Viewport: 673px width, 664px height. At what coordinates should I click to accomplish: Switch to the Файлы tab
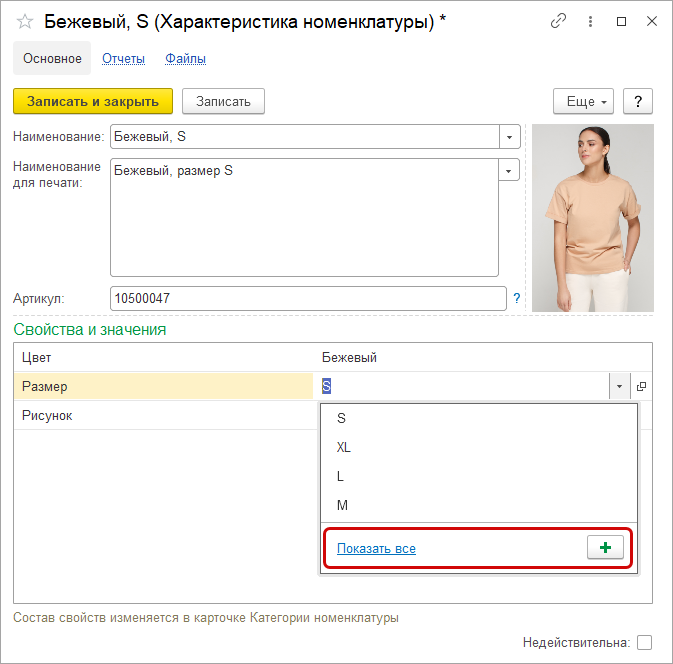click(185, 58)
